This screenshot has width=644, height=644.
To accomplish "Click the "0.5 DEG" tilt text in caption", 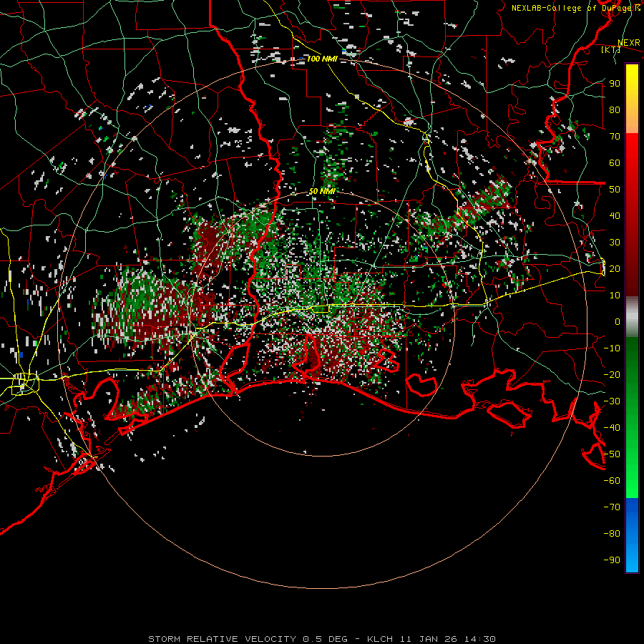I will [x=326, y=639].
